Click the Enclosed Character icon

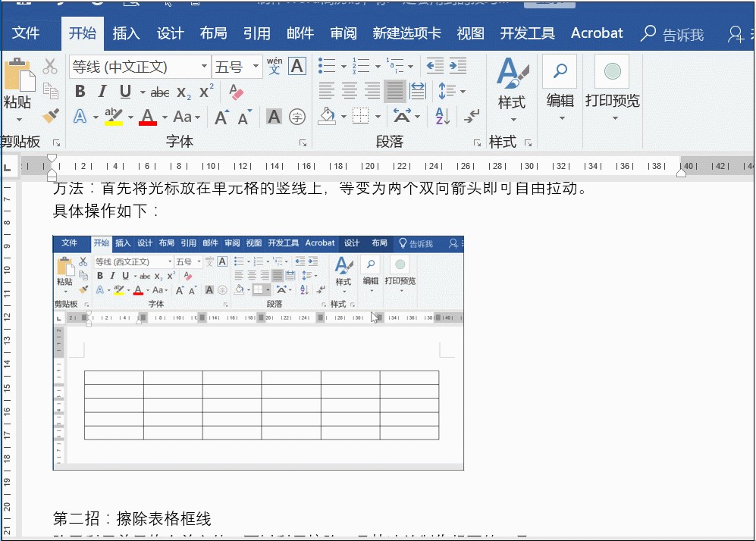tap(297, 117)
